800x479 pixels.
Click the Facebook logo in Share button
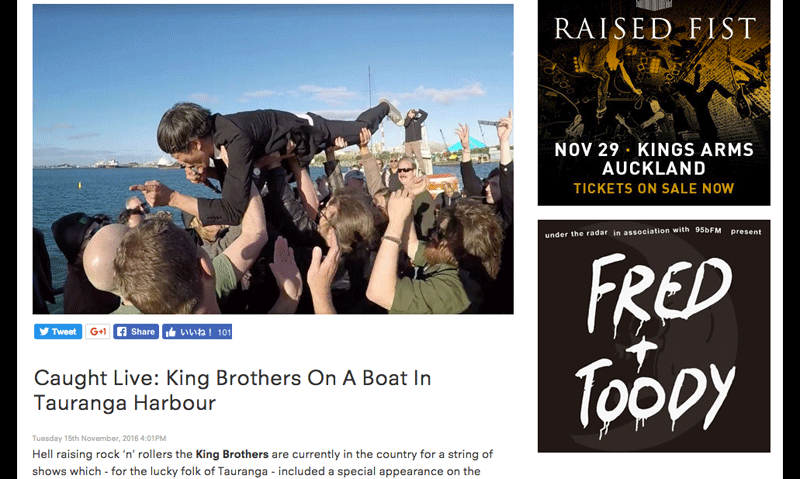[x=121, y=332]
